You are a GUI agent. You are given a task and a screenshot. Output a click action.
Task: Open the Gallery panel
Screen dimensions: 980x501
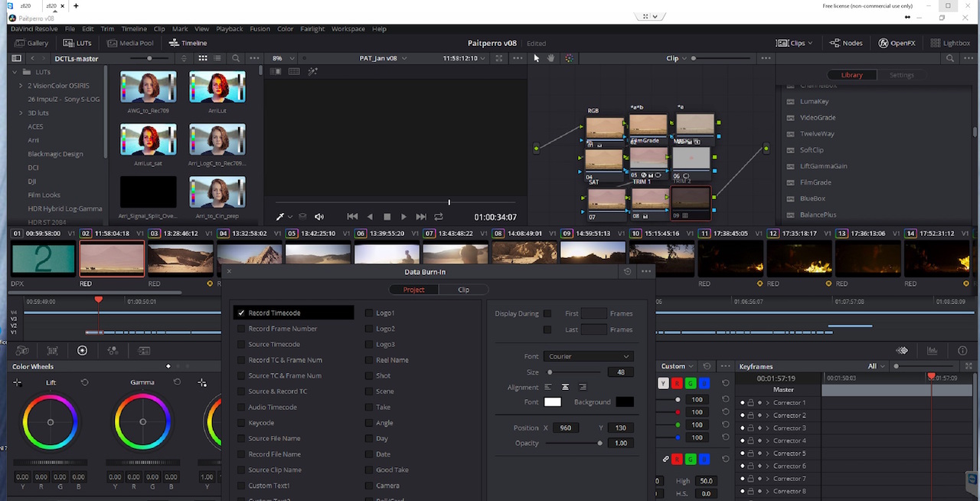coord(31,43)
